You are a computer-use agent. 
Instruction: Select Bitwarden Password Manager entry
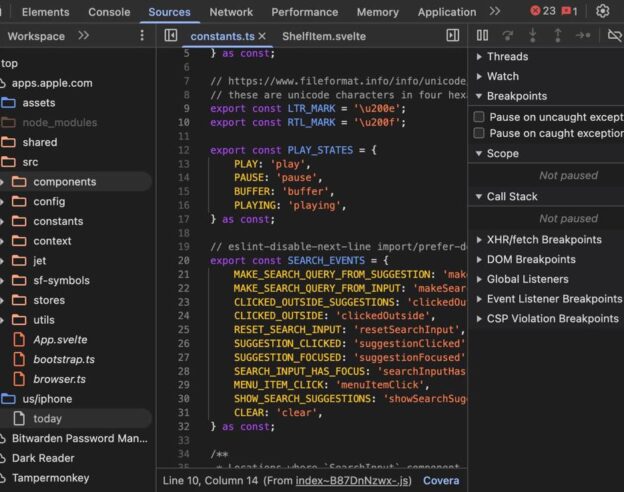pos(79,438)
